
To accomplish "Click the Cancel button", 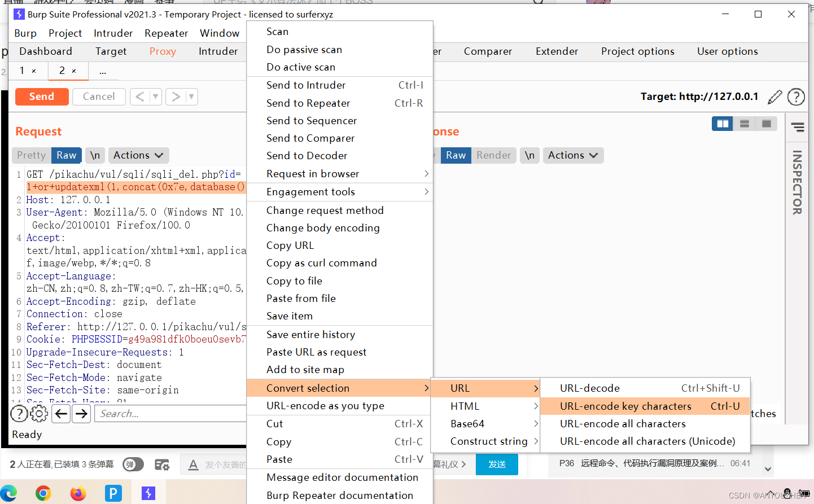I will [99, 97].
